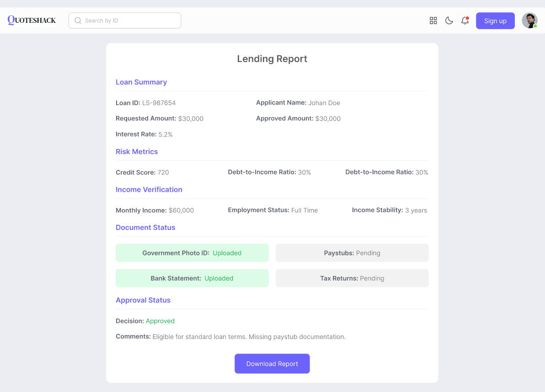
Task: Click the Lending Report title
Action: (272, 58)
